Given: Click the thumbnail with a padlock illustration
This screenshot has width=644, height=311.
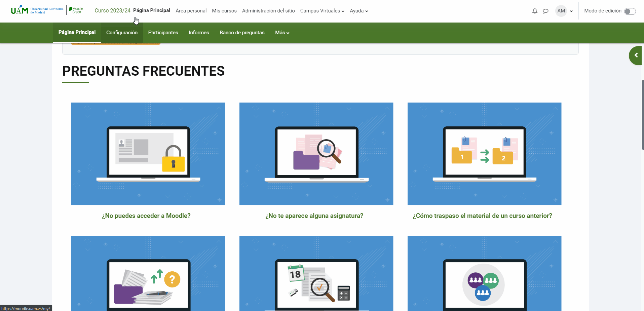Looking at the screenshot, I should pos(148,154).
